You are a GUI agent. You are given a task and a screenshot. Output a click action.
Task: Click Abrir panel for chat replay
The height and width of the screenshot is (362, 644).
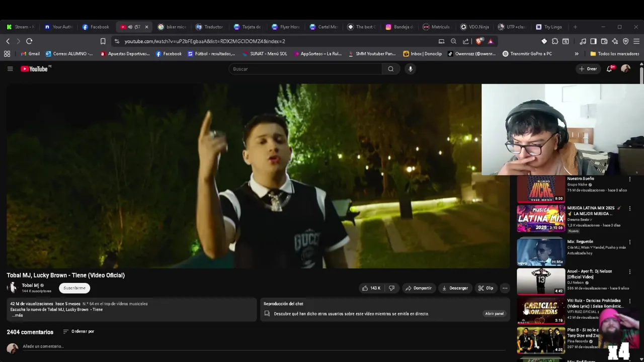(494, 314)
